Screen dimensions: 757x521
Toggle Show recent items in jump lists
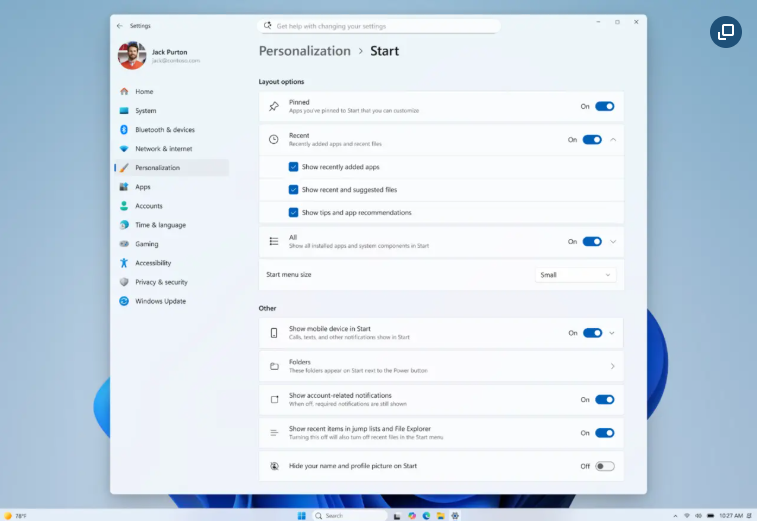point(604,433)
